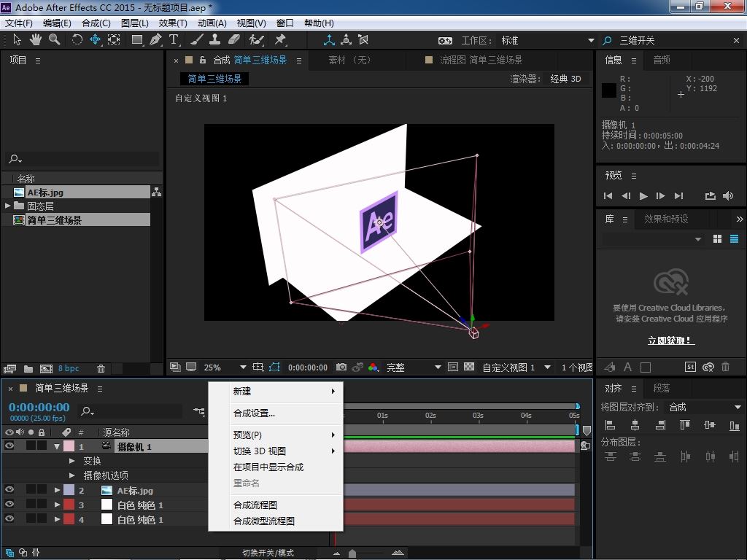Align layers to left edge

pyautogui.click(x=610, y=425)
